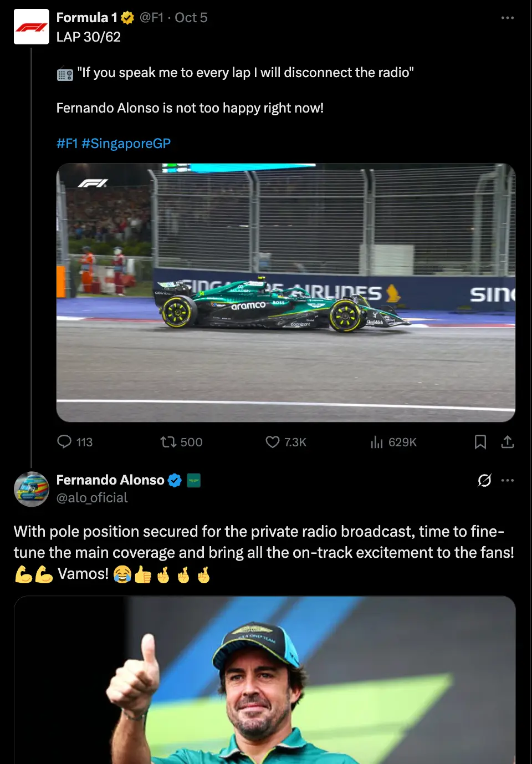Image resolution: width=532 pixels, height=764 pixels.
Task: Bookmark the Formula 1 tweet
Action: coord(480,442)
